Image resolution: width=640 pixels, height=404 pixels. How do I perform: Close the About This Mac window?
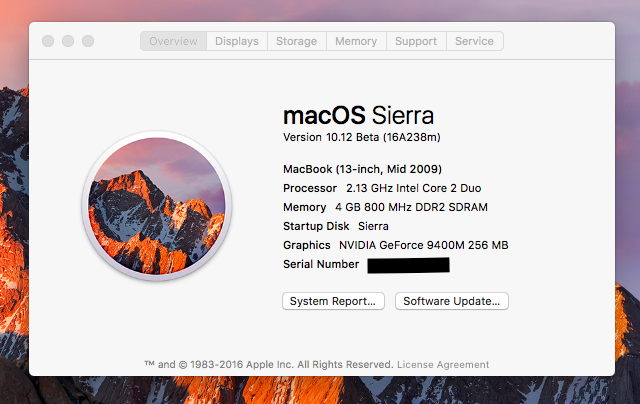click(x=48, y=41)
